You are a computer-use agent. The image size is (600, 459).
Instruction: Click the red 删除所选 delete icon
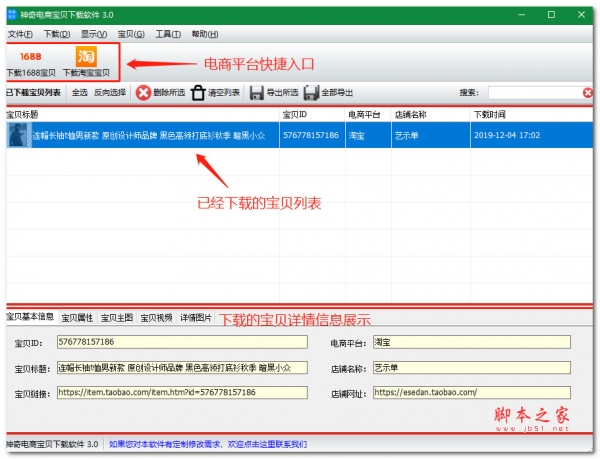point(143,93)
